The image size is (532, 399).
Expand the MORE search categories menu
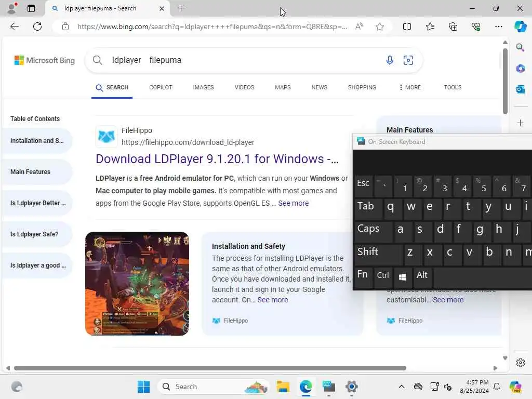pos(410,87)
